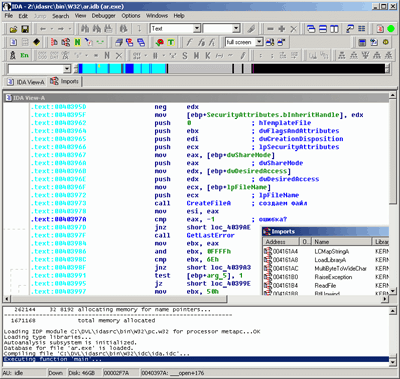Click the green circle status indicator icon

coord(391,29)
